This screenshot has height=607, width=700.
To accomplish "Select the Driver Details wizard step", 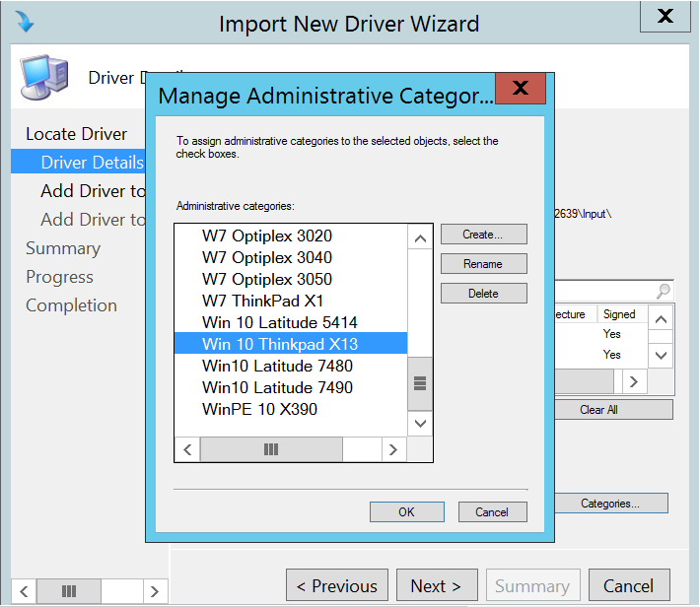I will coord(79,163).
